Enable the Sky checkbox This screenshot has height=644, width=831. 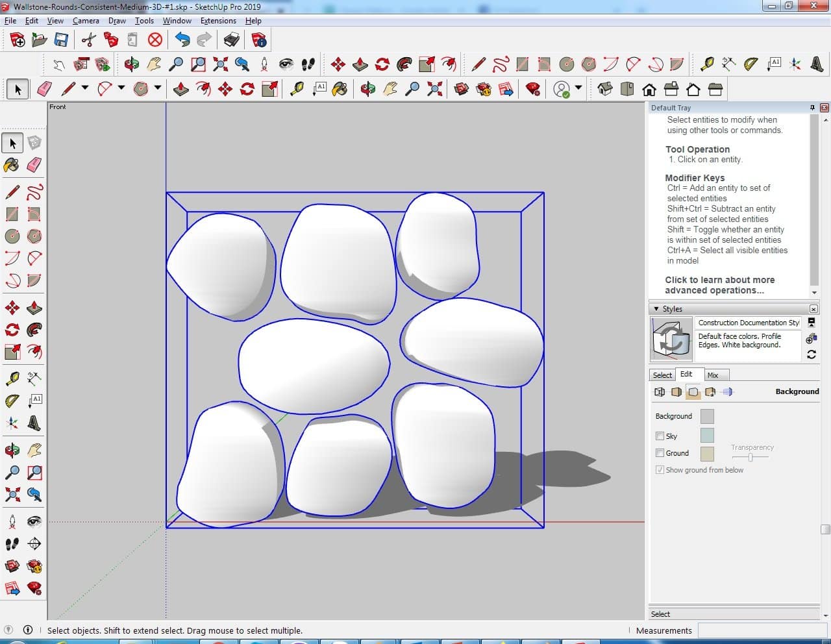pos(660,436)
